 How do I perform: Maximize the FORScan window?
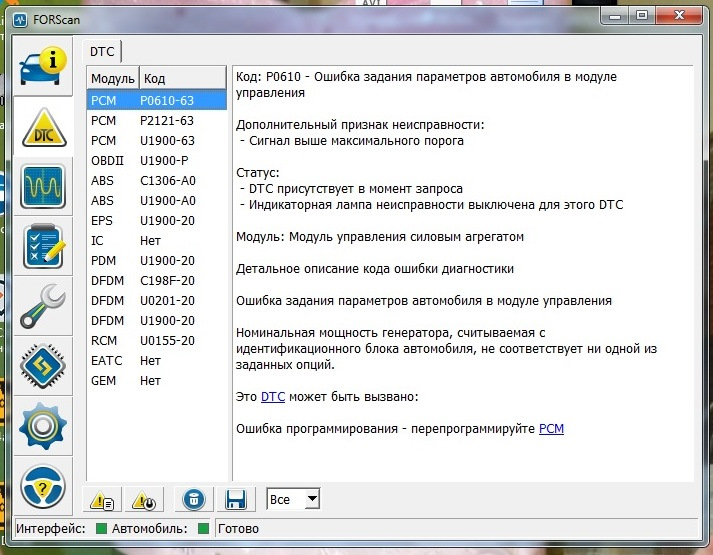click(642, 15)
